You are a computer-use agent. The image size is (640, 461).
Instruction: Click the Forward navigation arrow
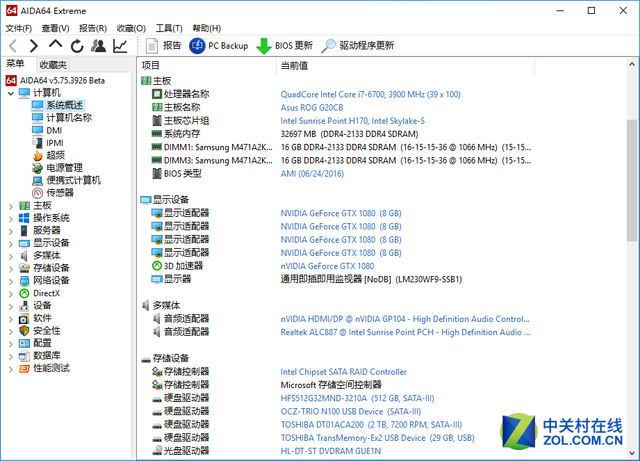pyautogui.click(x=33, y=46)
